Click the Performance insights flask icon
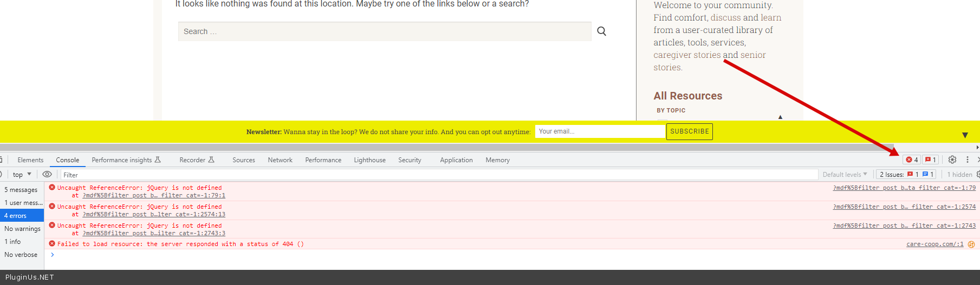980x285 pixels. 158,160
